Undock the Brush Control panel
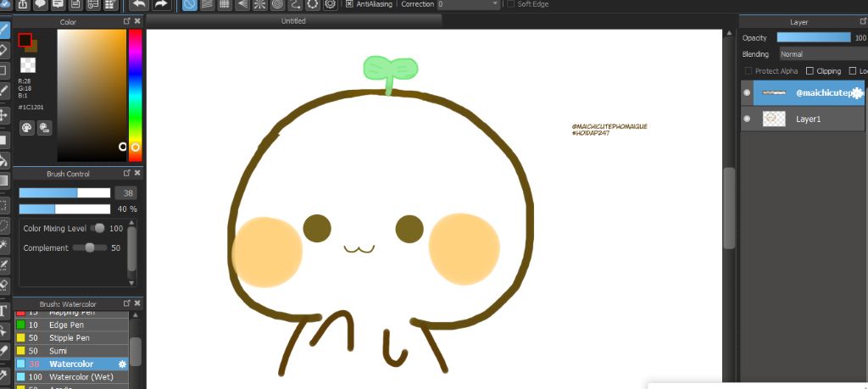868x389 pixels. pyautogui.click(x=127, y=173)
